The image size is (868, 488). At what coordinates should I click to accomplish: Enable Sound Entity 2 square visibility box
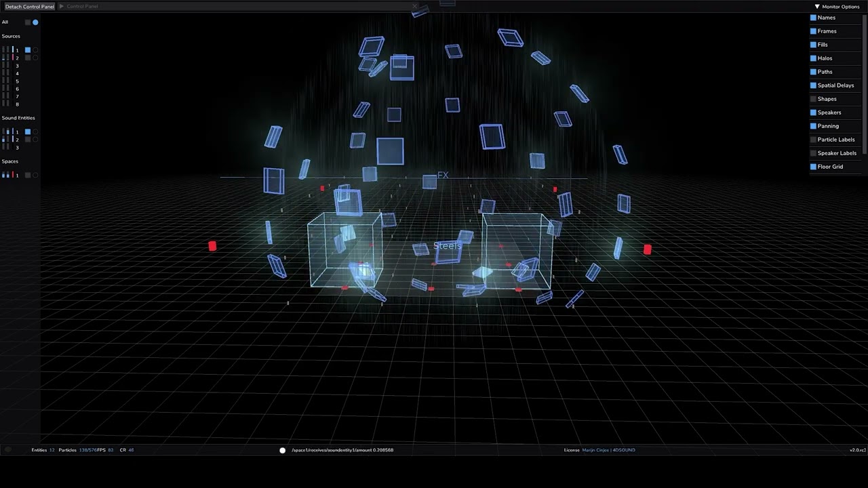click(x=28, y=140)
